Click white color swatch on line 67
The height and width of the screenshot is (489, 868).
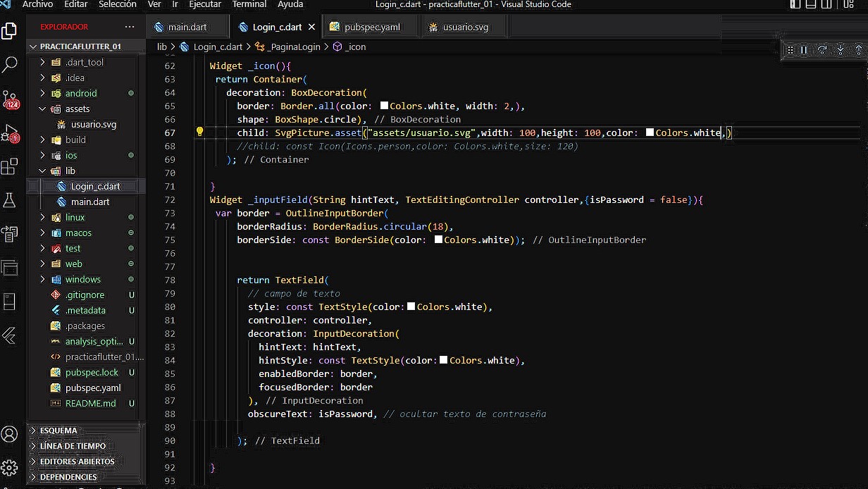650,132
